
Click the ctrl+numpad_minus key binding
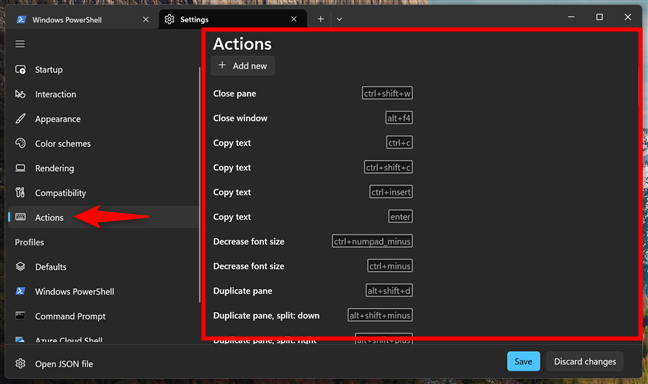[x=372, y=241]
